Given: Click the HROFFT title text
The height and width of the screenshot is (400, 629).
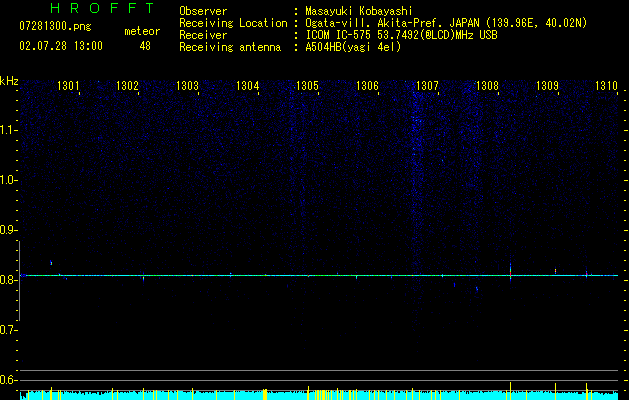Looking at the screenshot, I should point(102,8).
